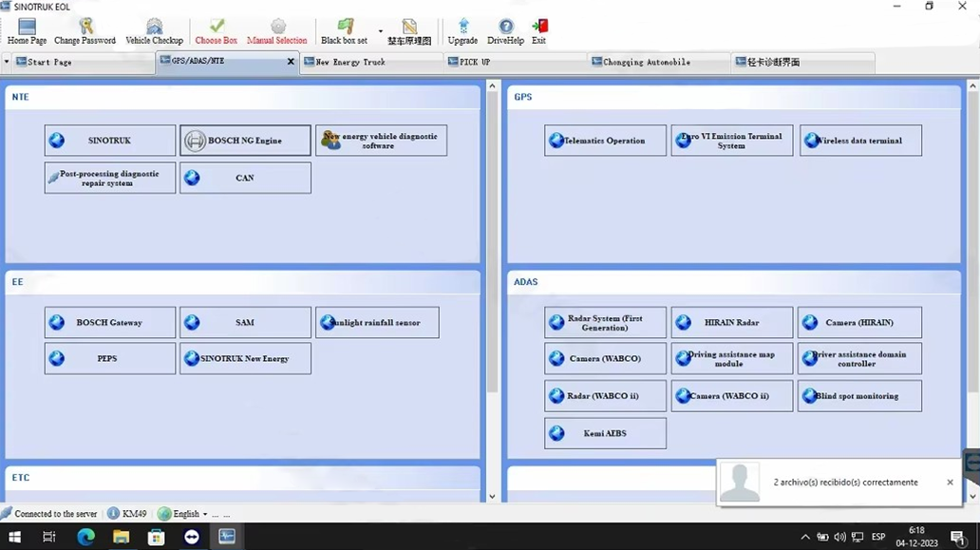Open Windows Start menu
Viewport: 980px width, 550px height.
(14, 537)
